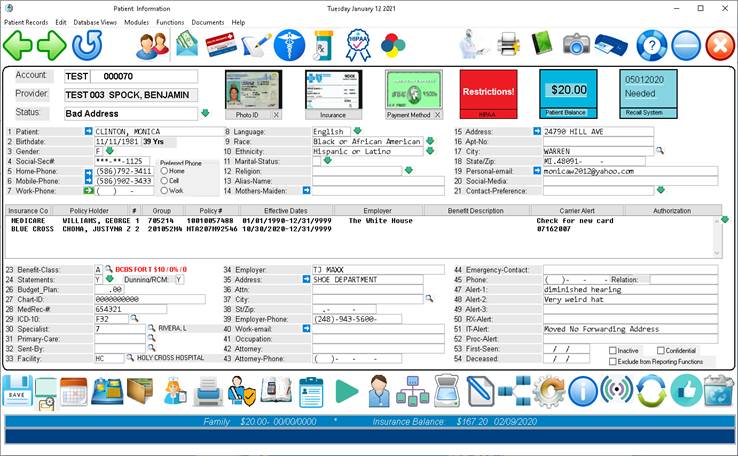Select the Cell preferred phone option
738x456 pixels.
[x=164, y=180]
